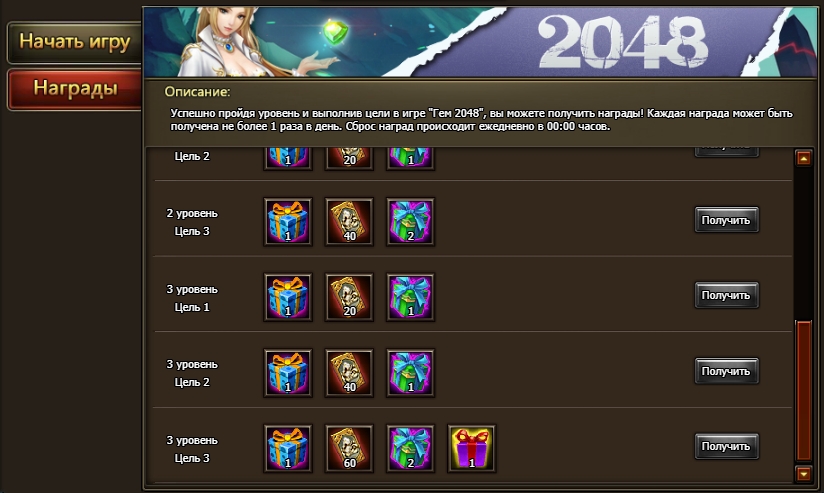Click the purple gift with the red bow
Screen dimensions: 824x493
[x=471, y=448]
